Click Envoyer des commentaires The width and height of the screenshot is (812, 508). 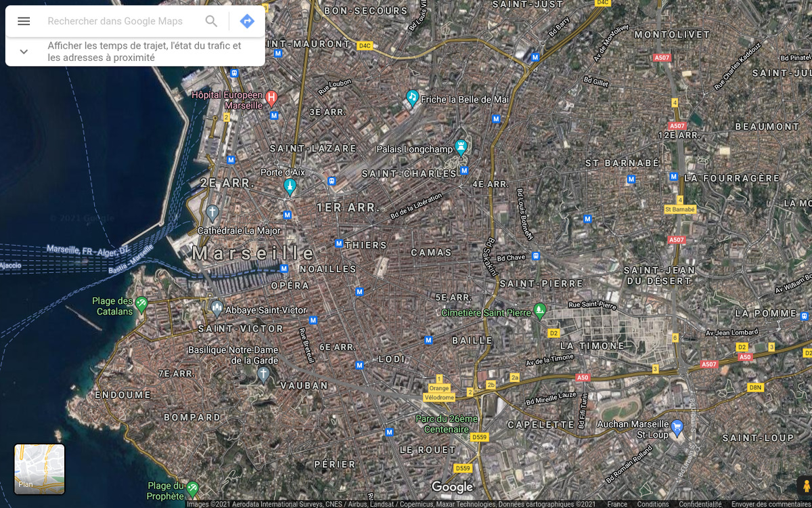pyautogui.click(x=768, y=504)
